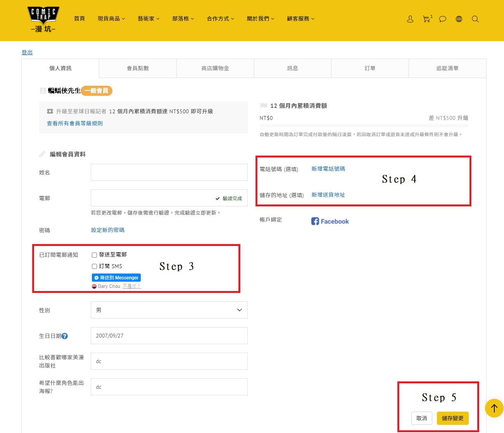Click the Comic Trap logo
This screenshot has width=504, height=433.
[x=43, y=19]
